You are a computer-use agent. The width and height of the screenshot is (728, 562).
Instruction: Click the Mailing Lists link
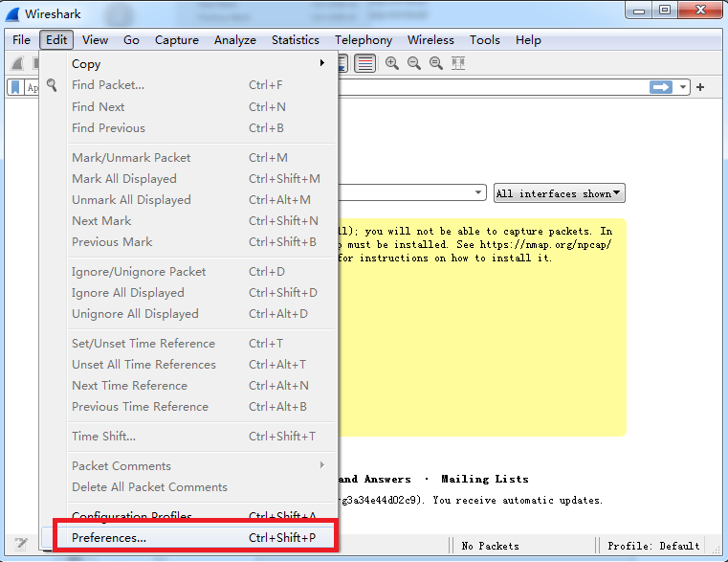(x=484, y=479)
